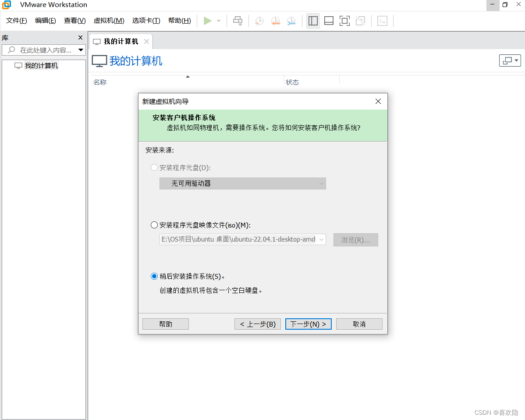This screenshot has width=525, height=420.
Task: Switch to the 我的计算机 tab
Action: (x=121, y=41)
